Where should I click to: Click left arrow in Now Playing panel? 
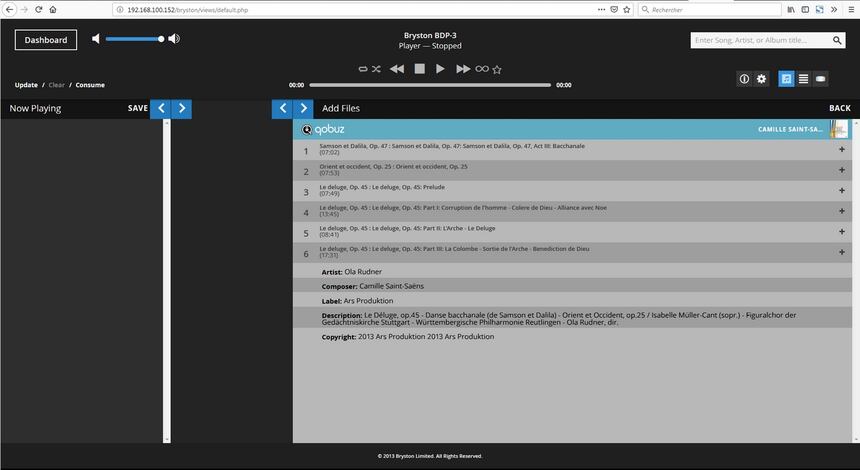161,109
